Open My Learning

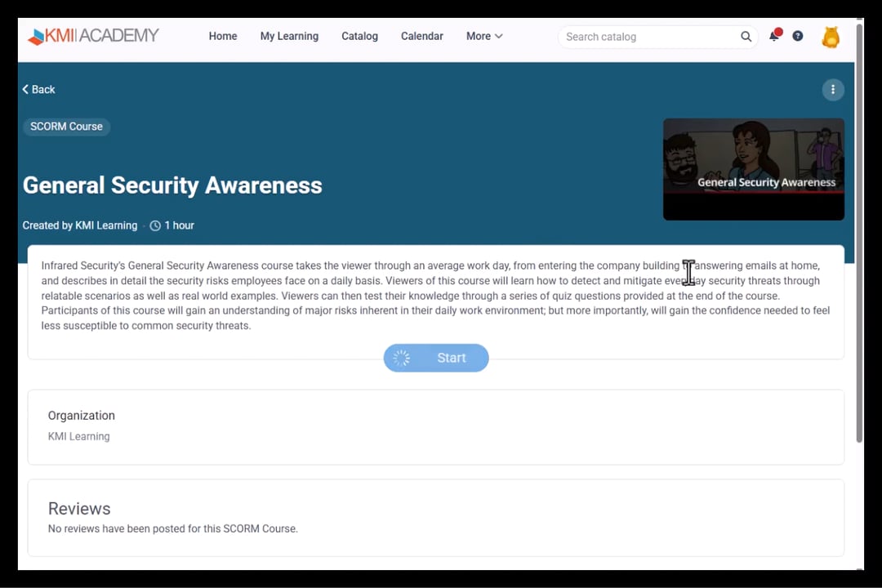pyautogui.click(x=289, y=36)
